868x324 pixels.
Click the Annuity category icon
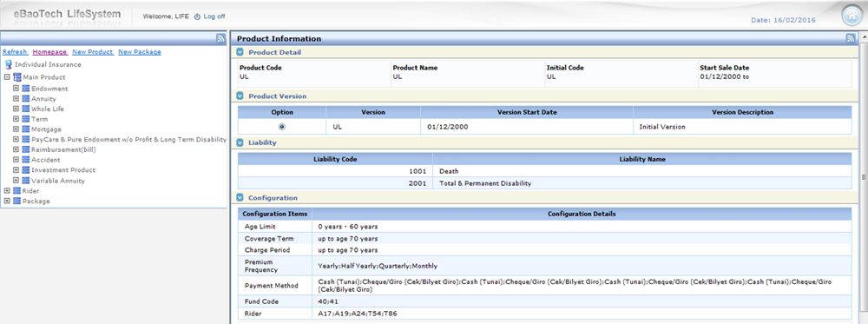click(25, 98)
